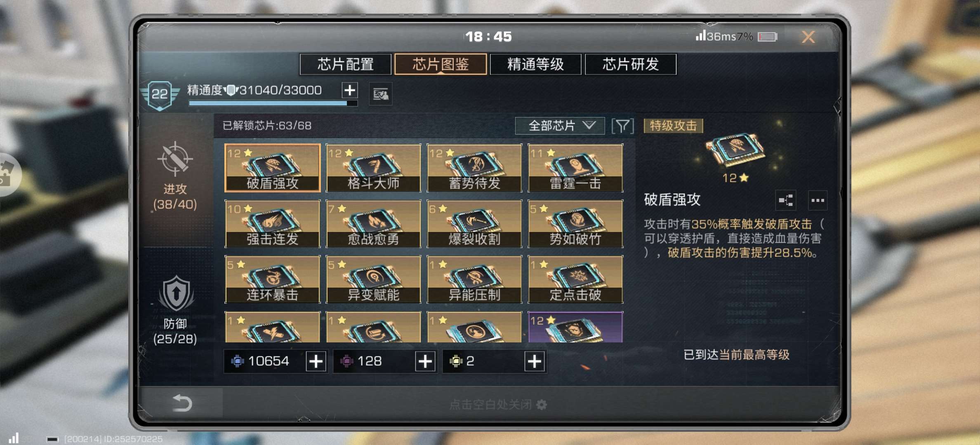The image size is (980, 445).
Task: Open the chip filter funnel icon
Action: point(622,126)
